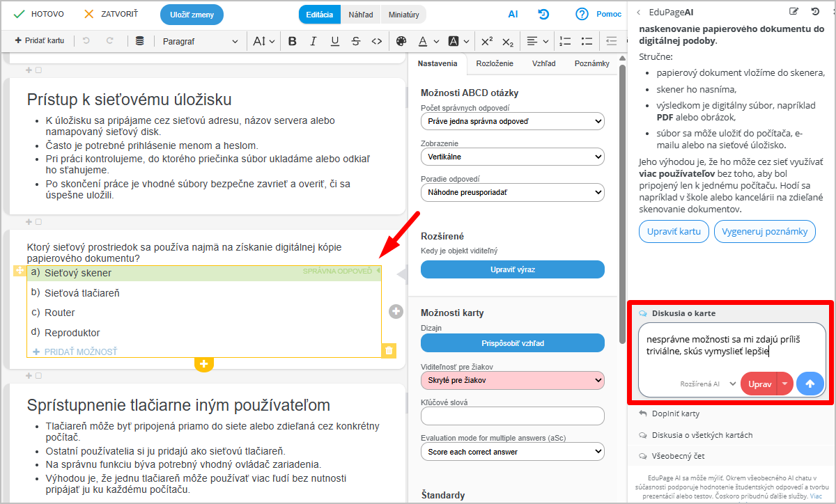The height and width of the screenshot is (504, 836).
Task: Select answer option c) Router
Action: click(60, 313)
